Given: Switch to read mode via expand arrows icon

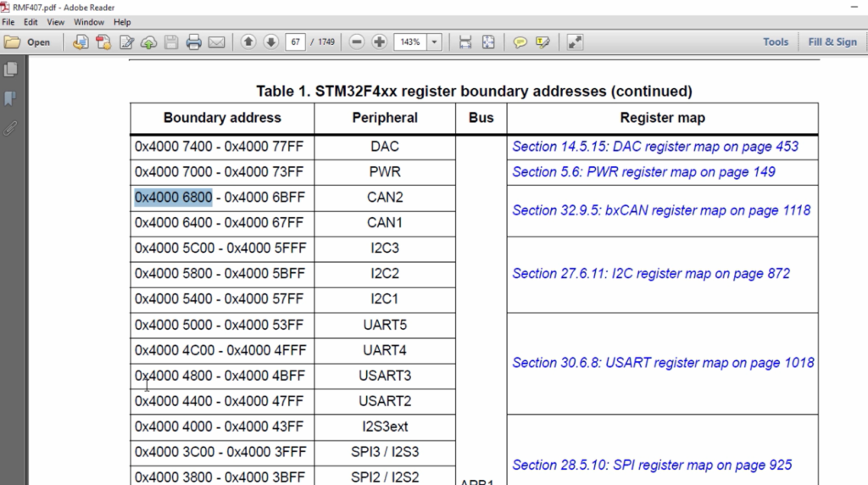Looking at the screenshot, I should point(575,42).
